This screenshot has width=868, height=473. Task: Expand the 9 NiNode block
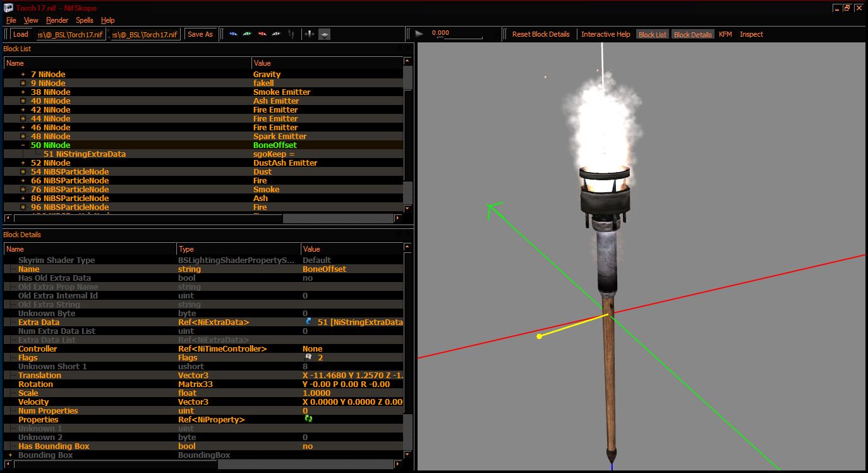pos(23,83)
